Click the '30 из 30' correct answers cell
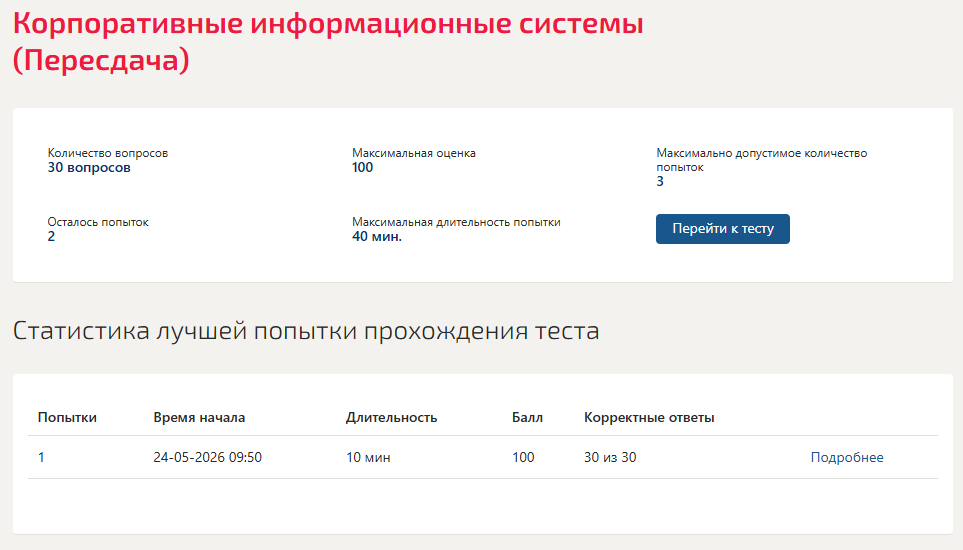The width and height of the screenshot is (963, 550). point(610,457)
